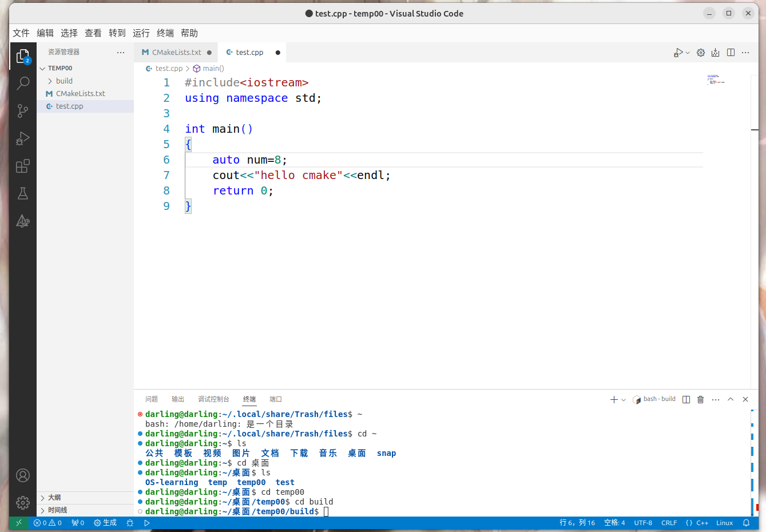Click the remote window icon in status bar
The height and width of the screenshot is (532, 766).
18,523
